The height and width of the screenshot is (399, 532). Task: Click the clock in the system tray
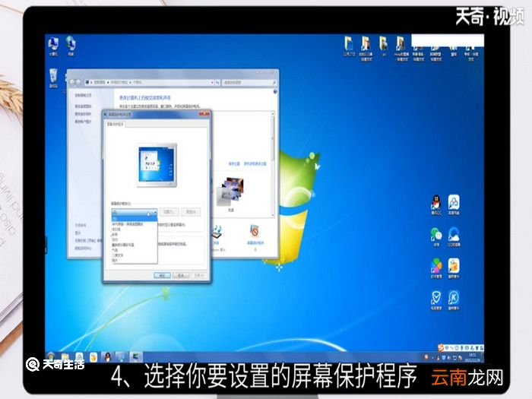pyautogui.click(x=472, y=357)
